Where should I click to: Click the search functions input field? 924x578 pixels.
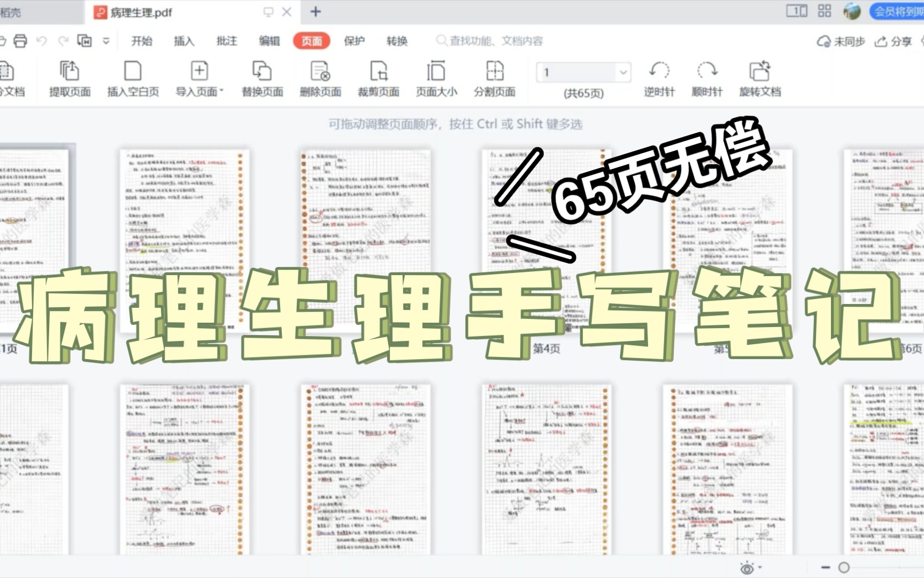tap(489, 41)
